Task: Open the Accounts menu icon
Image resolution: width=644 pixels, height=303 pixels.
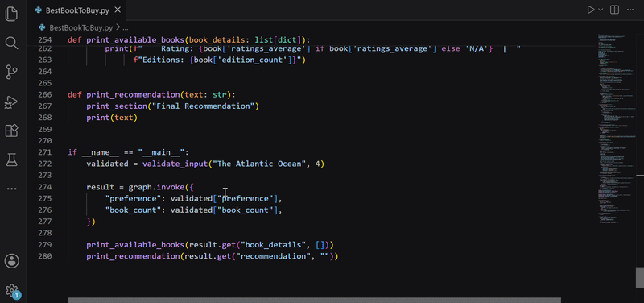Action: click(11, 261)
